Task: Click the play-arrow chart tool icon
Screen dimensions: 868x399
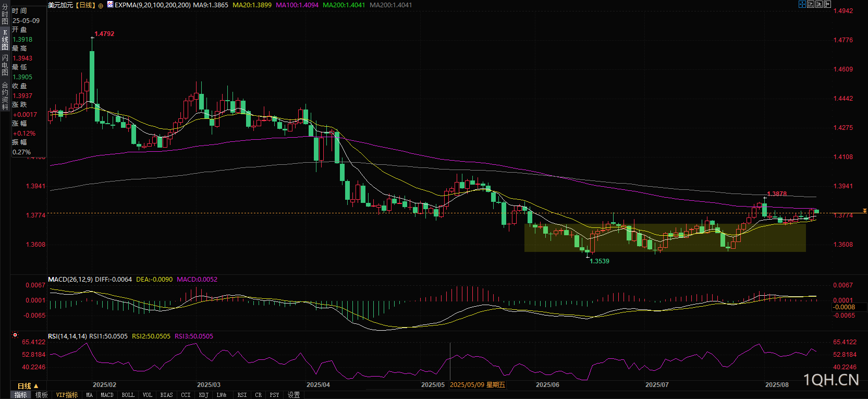Action: pyautogui.click(x=818, y=4)
